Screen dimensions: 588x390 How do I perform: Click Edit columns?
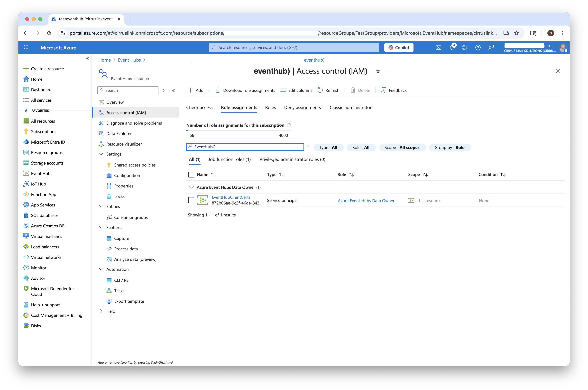296,90
